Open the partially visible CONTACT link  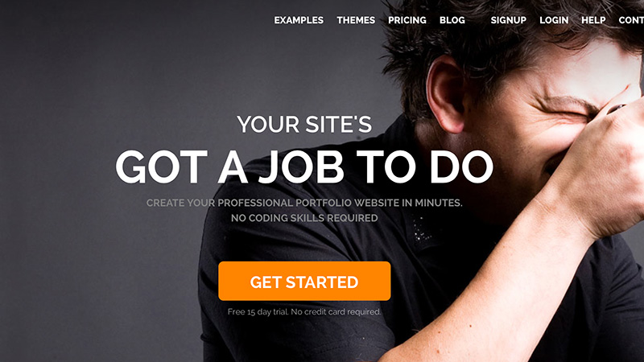(x=631, y=20)
